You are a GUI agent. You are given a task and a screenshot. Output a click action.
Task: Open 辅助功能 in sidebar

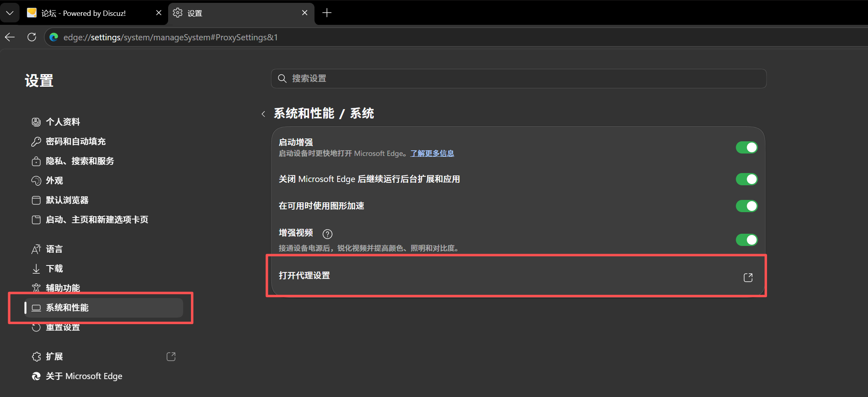coord(104,288)
